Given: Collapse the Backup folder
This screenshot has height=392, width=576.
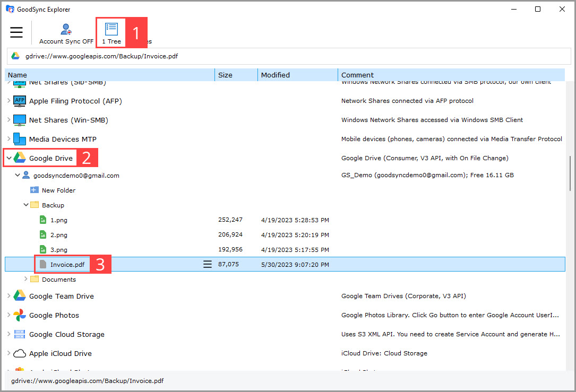Looking at the screenshot, I should click(x=25, y=205).
